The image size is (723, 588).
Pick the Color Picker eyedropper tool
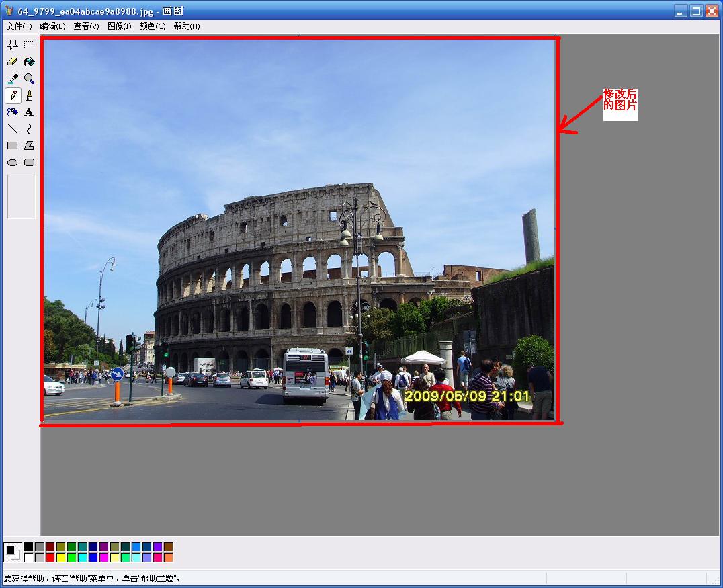coord(13,79)
